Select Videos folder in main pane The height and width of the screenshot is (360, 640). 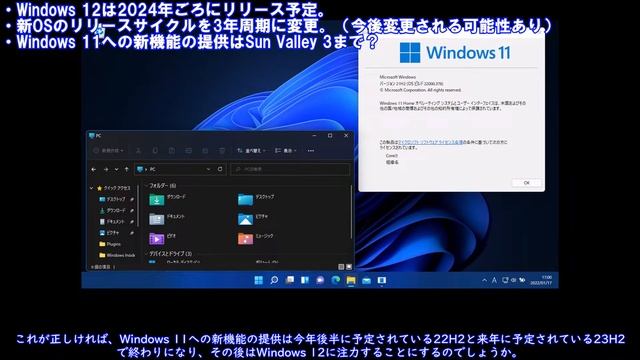pos(162,238)
